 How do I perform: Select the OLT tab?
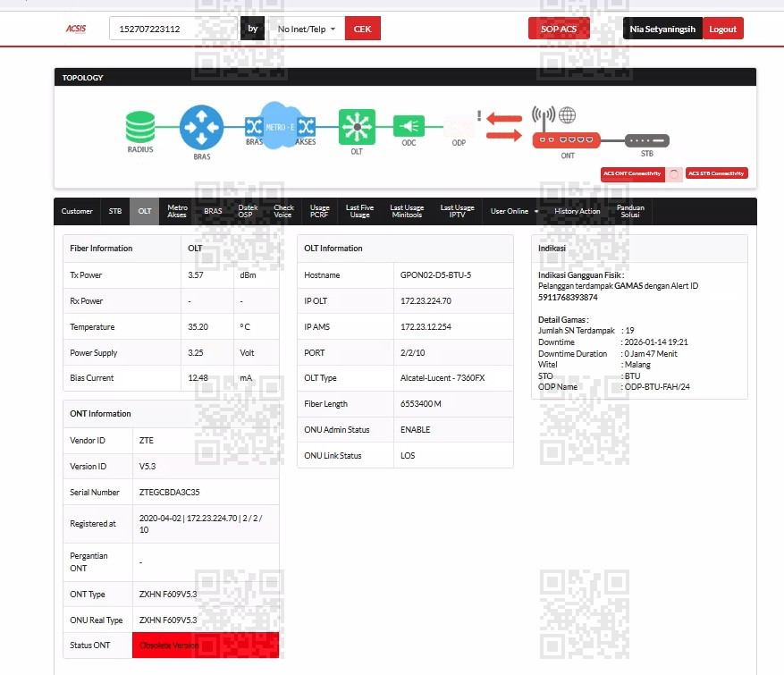click(145, 211)
